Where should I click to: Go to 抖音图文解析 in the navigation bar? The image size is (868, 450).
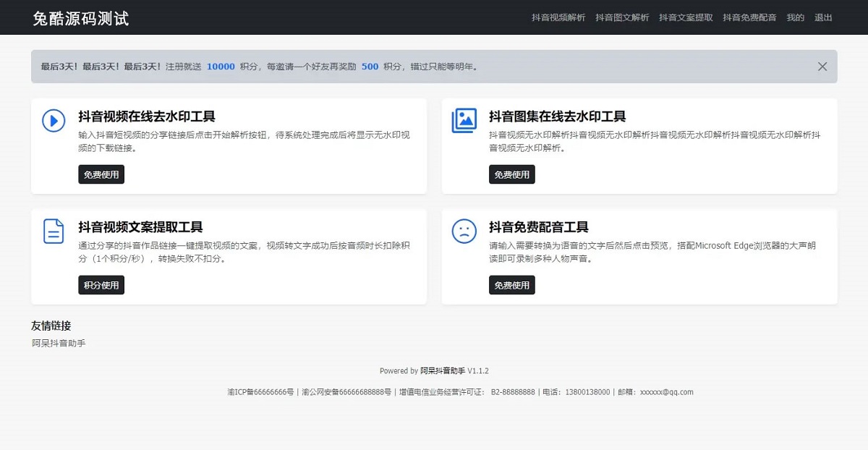click(622, 17)
